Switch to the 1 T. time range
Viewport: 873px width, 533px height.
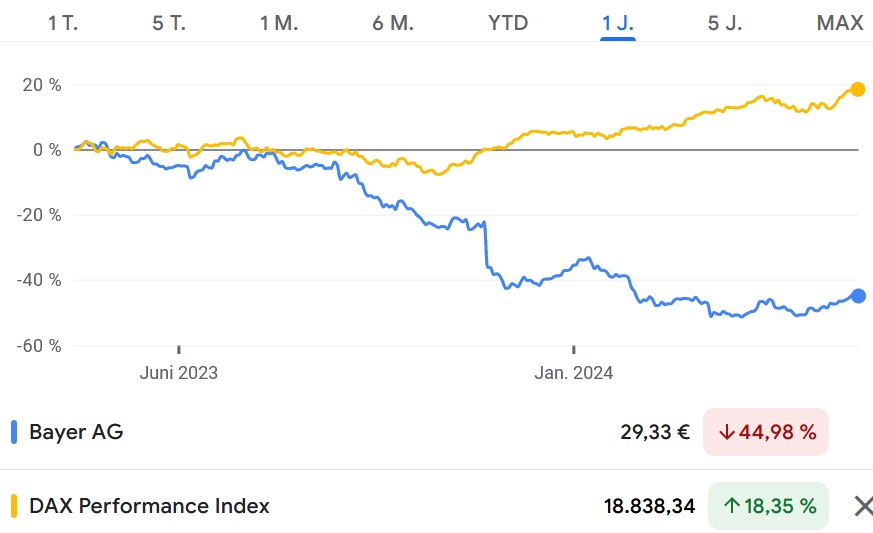coord(64,23)
